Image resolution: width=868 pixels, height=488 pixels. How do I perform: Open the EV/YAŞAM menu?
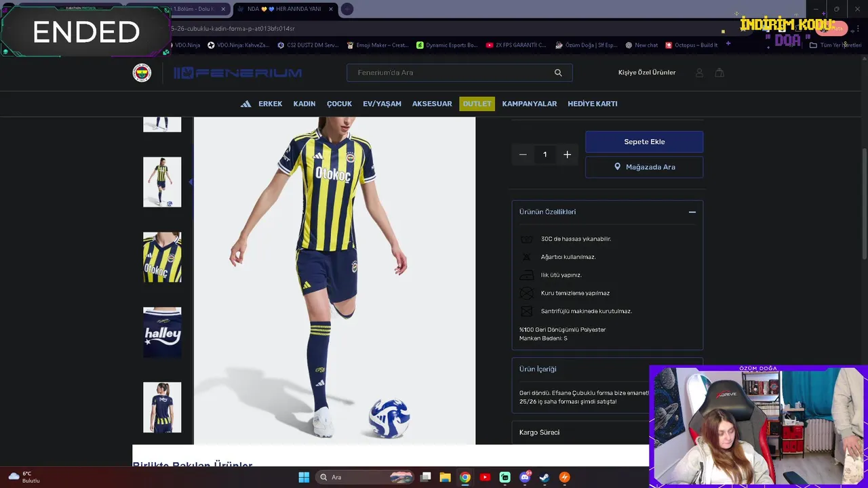pyautogui.click(x=382, y=104)
